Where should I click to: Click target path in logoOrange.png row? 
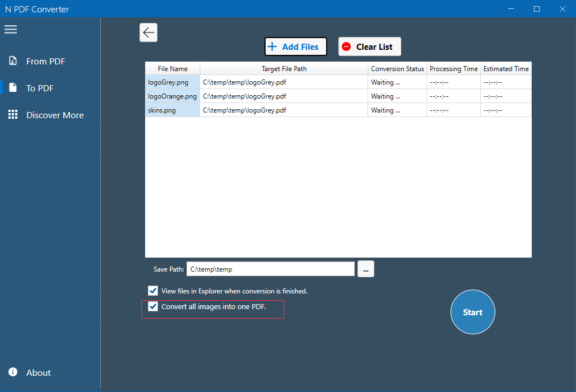point(284,96)
